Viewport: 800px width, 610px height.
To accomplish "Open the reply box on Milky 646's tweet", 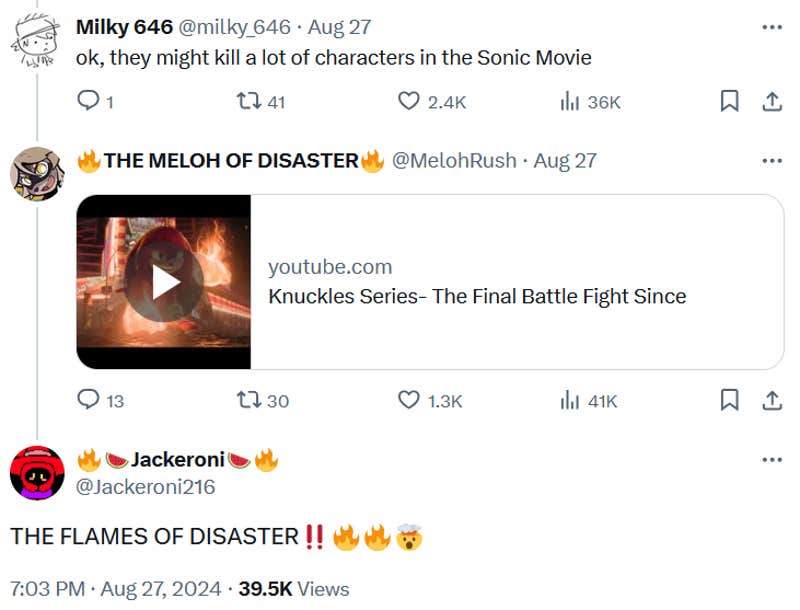I will [x=91, y=100].
